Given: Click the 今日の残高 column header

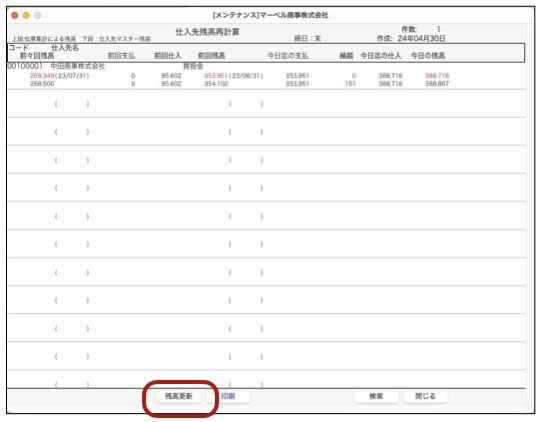Looking at the screenshot, I should pyautogui.click(x=428, y=56).
